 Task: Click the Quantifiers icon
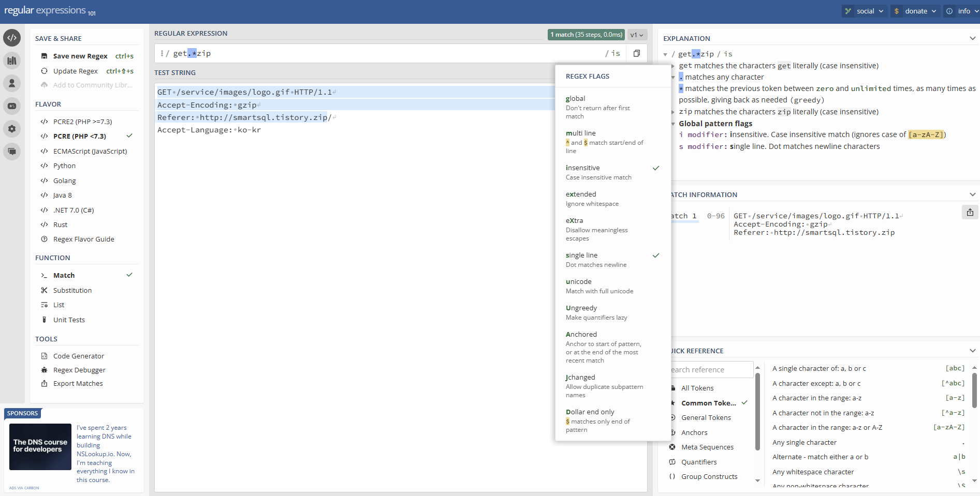[672, 462]
